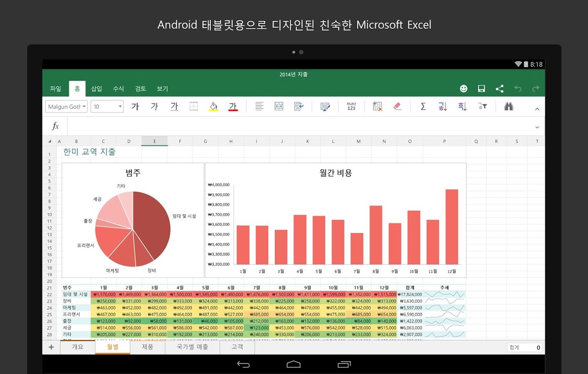Click the sort ascending icon

coord(442,106)
